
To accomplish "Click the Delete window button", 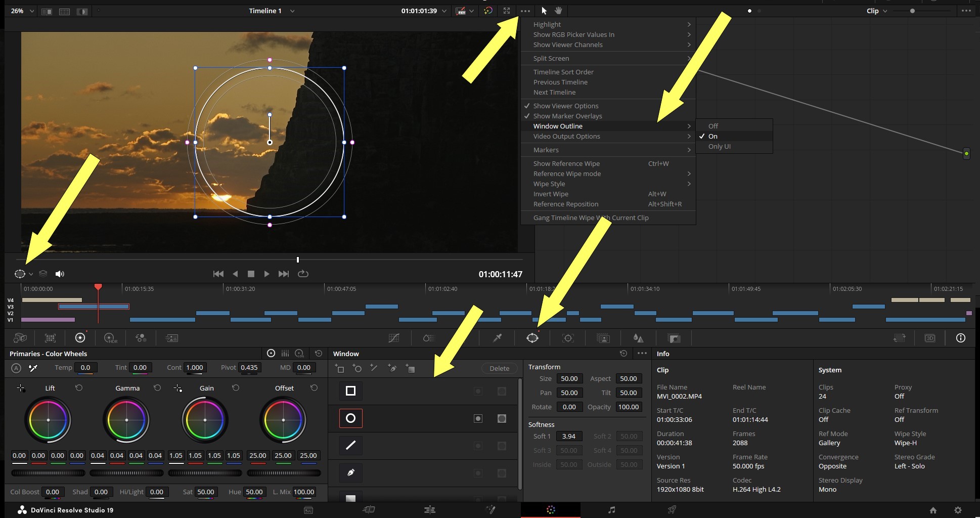I will tap(499, 368).
